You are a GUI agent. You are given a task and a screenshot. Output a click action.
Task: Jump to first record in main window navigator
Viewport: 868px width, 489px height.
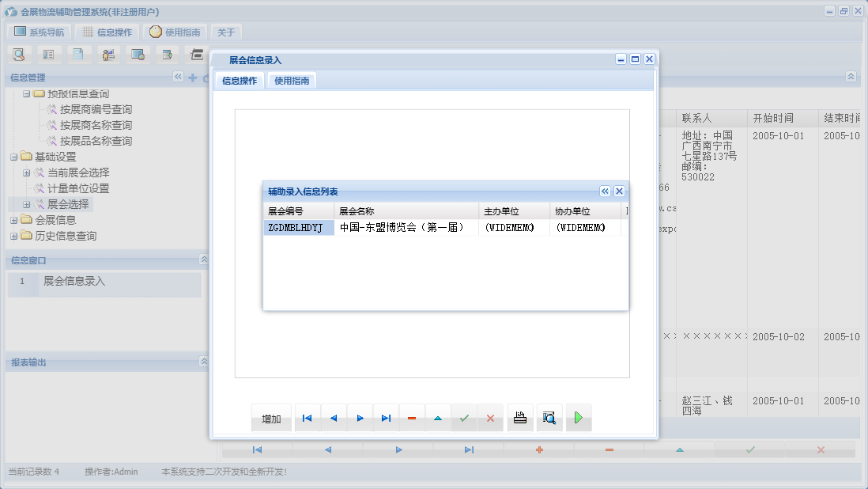point(257,449)
